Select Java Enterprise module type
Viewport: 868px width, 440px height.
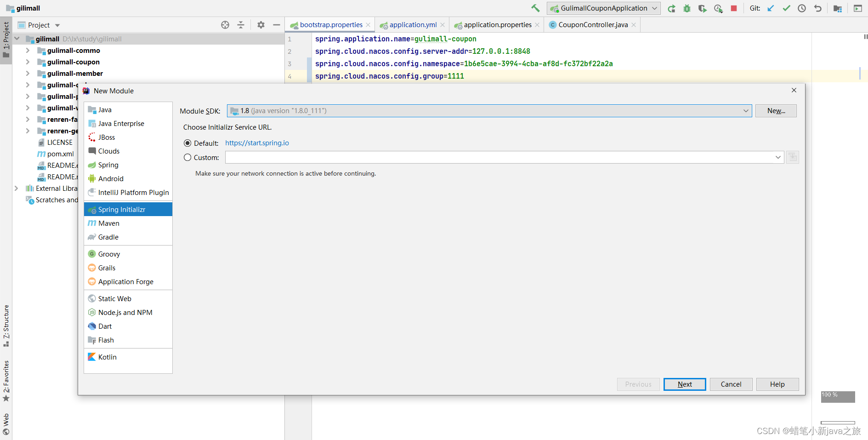(128, 124)
